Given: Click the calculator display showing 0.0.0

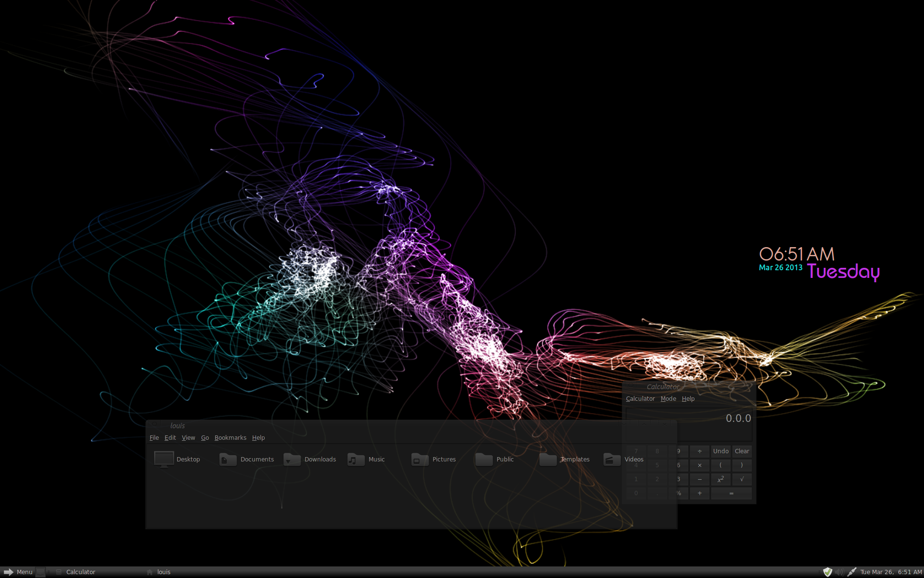Looking at the screenshot, I should (689, 425).
